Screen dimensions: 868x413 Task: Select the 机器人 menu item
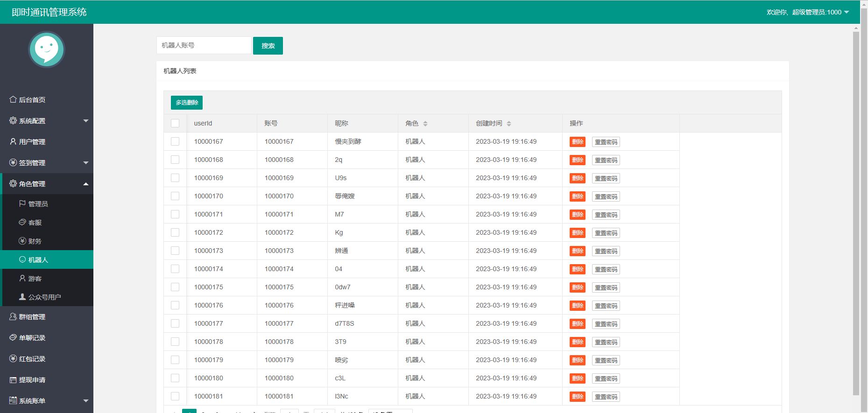[x=47, y=259]
